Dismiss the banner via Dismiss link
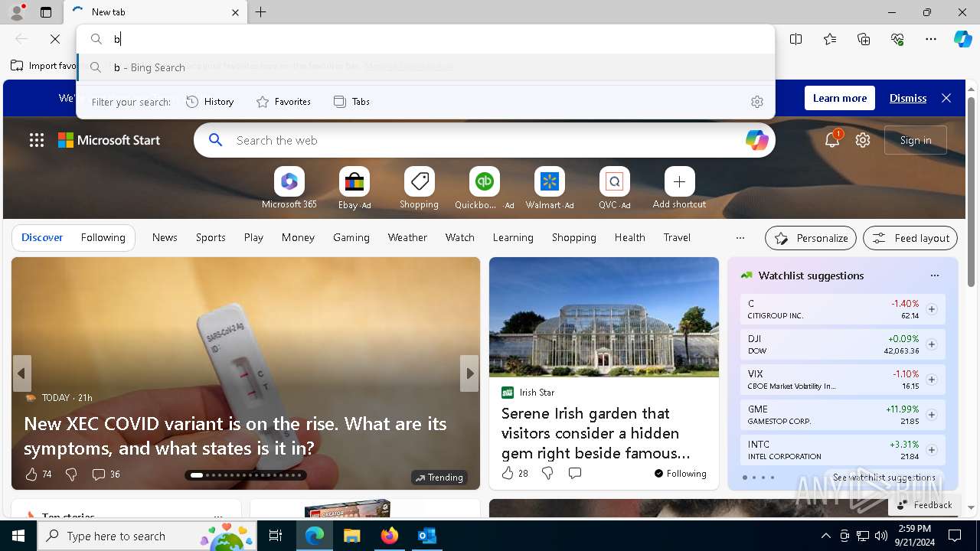The height and width of the screenshot is (551, 980). (x=908, y=98)
